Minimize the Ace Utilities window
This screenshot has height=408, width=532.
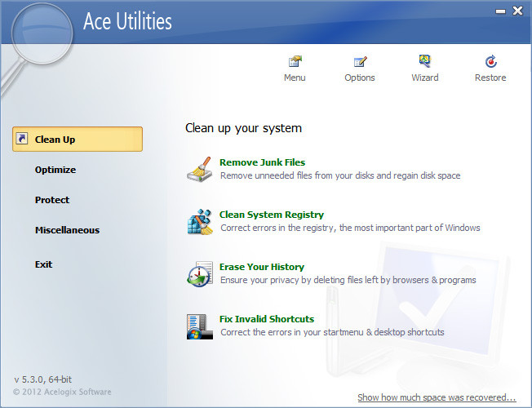point(500,11)
